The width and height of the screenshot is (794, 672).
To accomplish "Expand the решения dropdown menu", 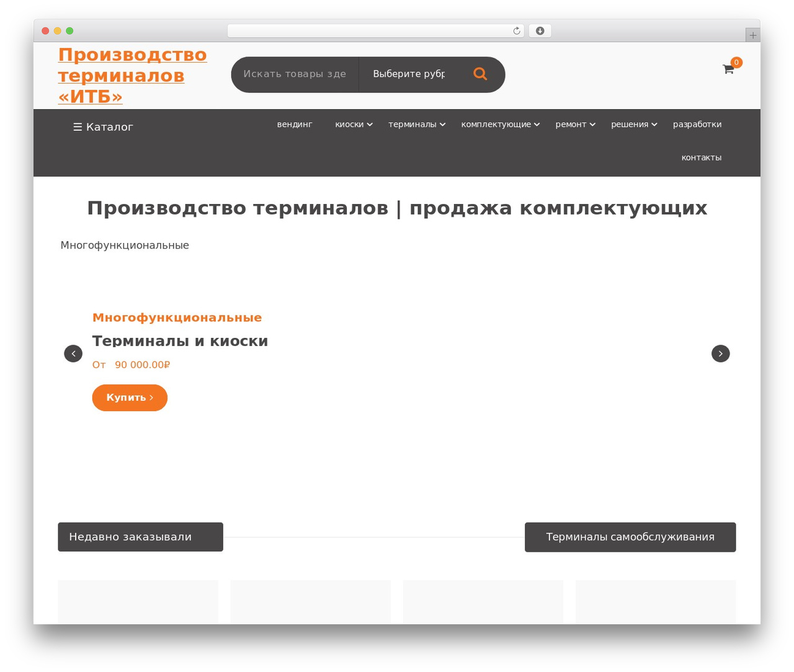I will (634, 124).
